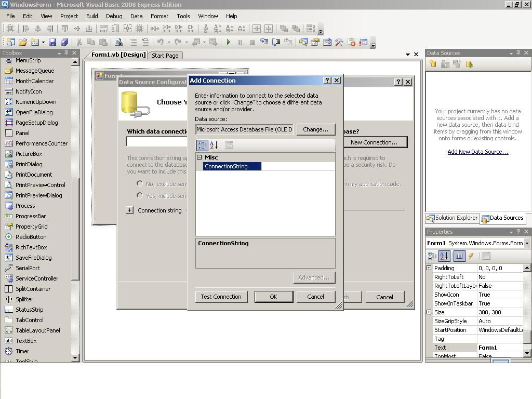The width and height of the screenshot is (532, 399).
Task: Show Events lightning icon in Properties panel
Action: tap(471, 256)
